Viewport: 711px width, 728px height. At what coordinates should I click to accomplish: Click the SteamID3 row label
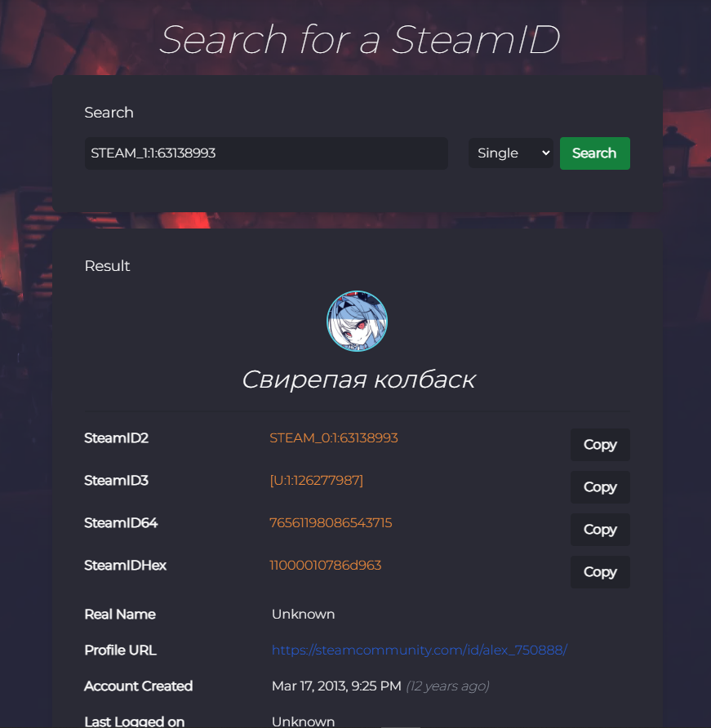(x=116, y=480)
